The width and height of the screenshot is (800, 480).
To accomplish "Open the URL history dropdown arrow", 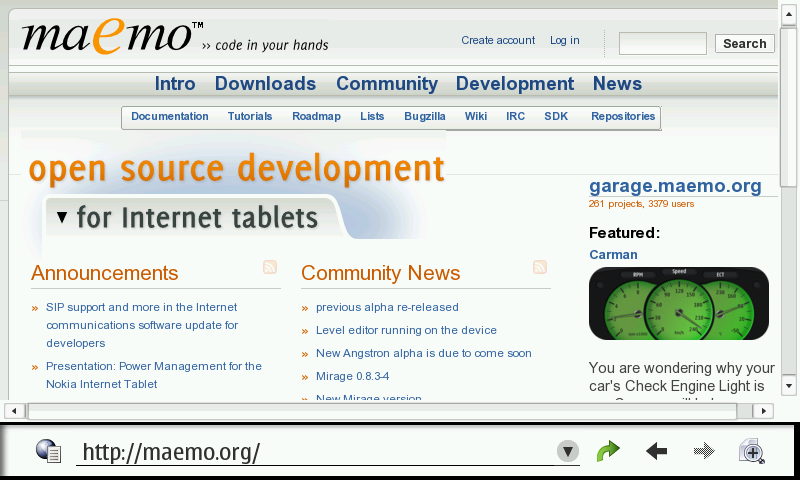I will pos(568,452).
